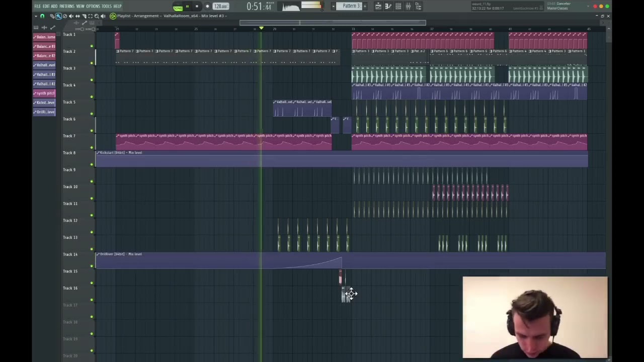The height and width of the screenshot is (362, 644).
Task: Select the Playback speaker tool
Action: 103,16
